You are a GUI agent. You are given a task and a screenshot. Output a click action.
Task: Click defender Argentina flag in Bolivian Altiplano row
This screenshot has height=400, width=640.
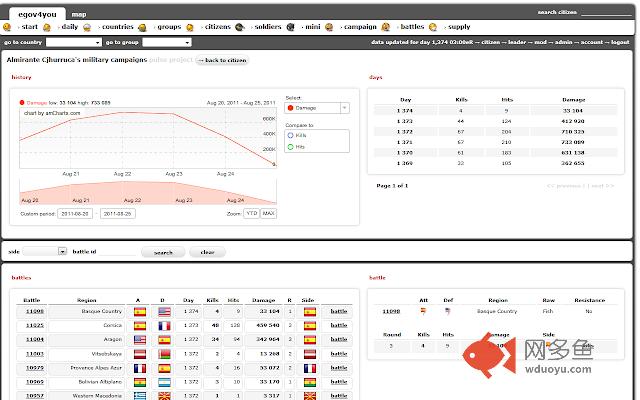164,382
